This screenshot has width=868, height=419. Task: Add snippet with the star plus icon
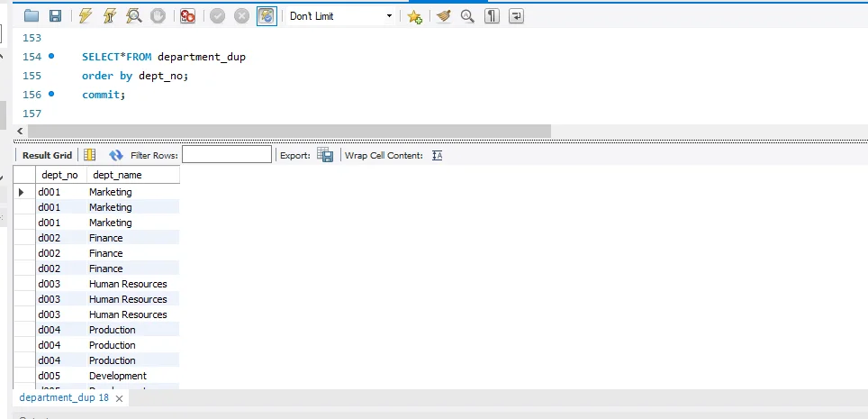coord(414,16)
